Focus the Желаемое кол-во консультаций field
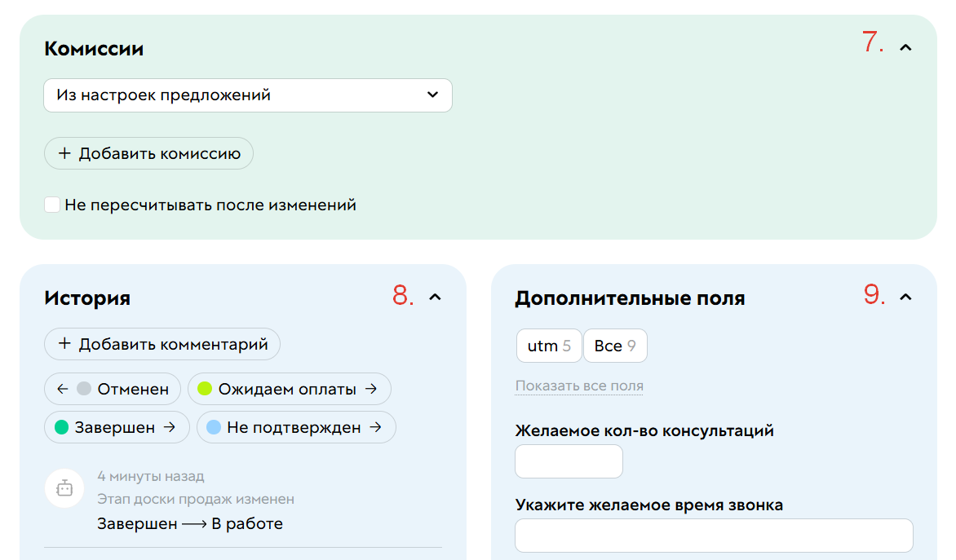 click(569, 461)
